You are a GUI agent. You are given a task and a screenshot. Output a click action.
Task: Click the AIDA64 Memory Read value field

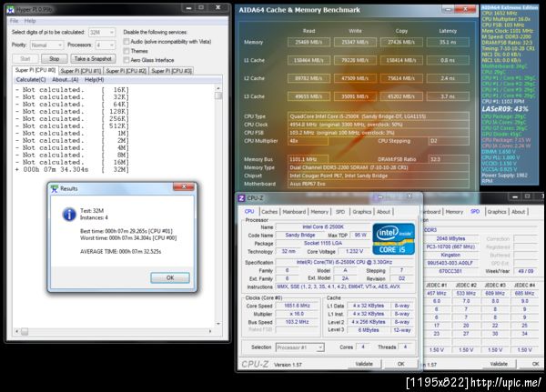tap(308, 42)
